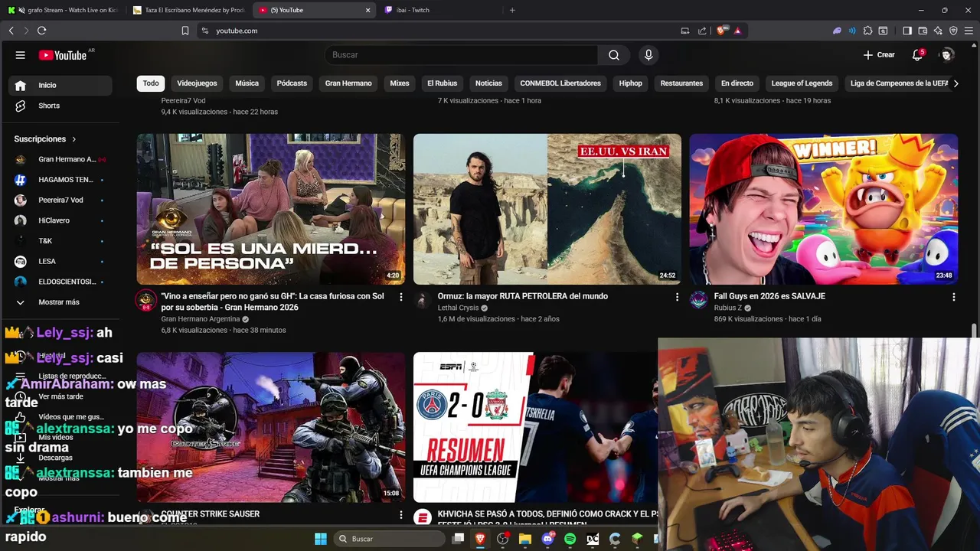Image resolution: width=980 pixels, height=551 pixels.
Task: Open the ESPN channel avatar
Action: click(423, 518)
